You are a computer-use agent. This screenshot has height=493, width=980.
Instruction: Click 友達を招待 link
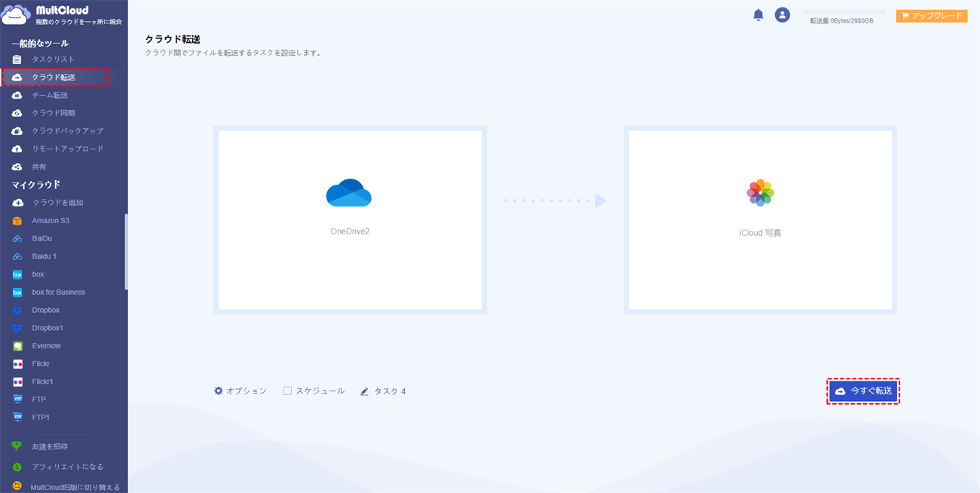50,446
